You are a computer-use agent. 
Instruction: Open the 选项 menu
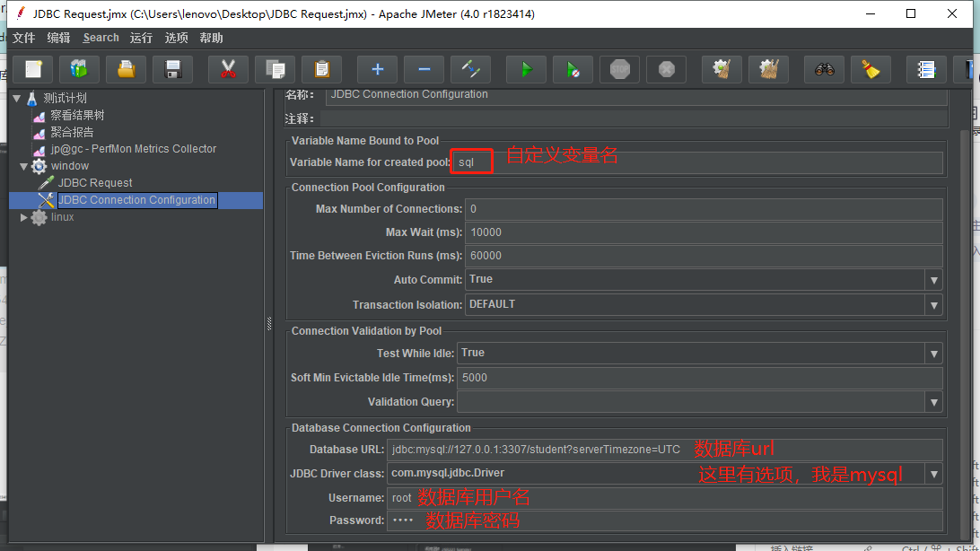point(176,38)
